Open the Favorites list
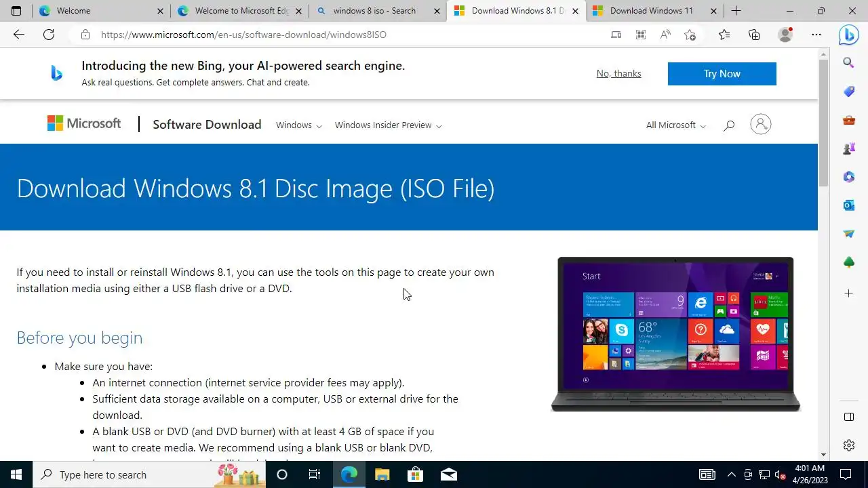The height and width of the screenshot is (488, 868). pyautogui.click(x=724, y=35)
